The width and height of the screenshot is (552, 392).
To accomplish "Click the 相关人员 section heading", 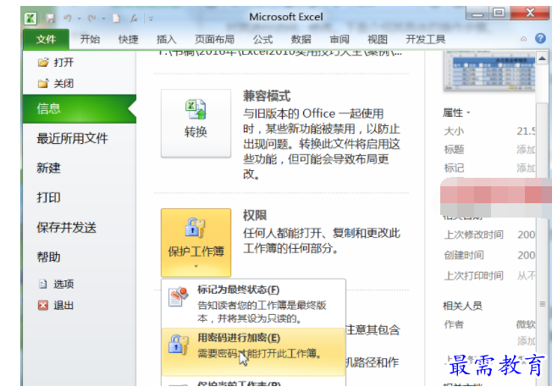I will pos(462,306).
